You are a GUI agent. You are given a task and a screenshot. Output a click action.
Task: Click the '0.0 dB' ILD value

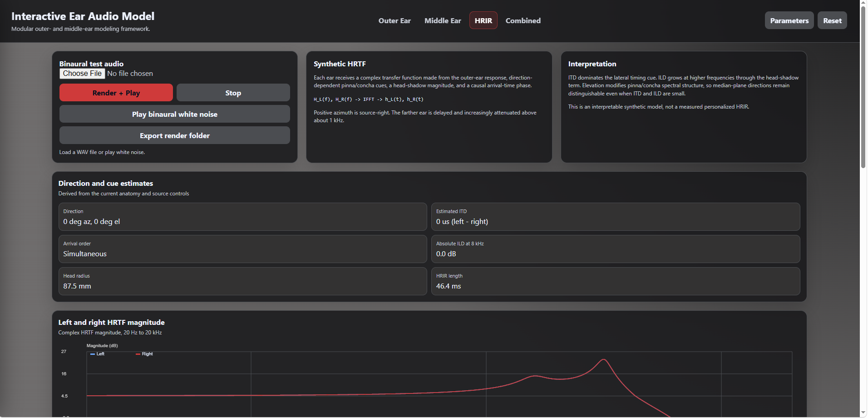446,254
